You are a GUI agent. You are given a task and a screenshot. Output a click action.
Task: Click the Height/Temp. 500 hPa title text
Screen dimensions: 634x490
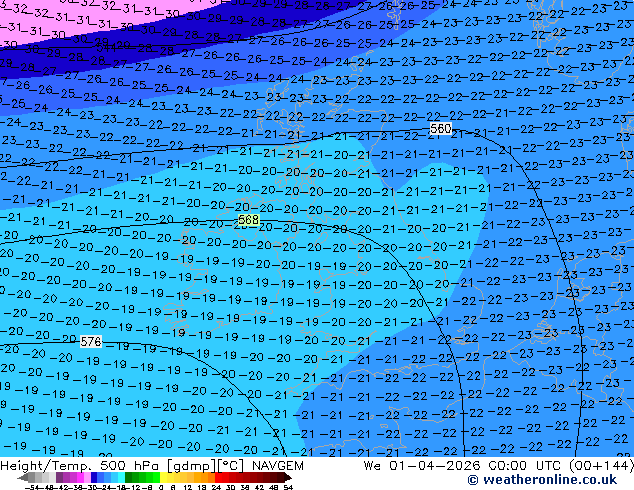(x=82, y=466)
